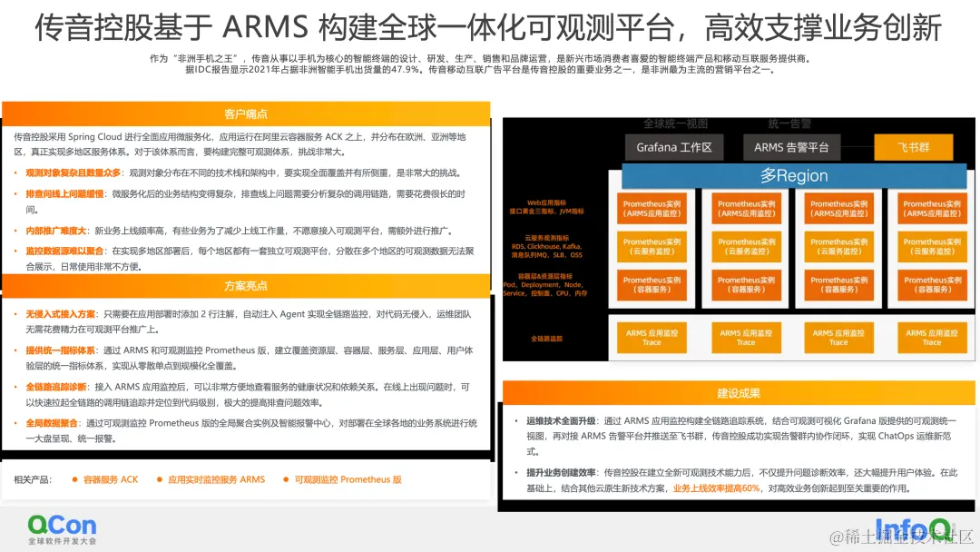Click the QCon conference logo
Image resolution: width=980 pixels, height=552 pixels.
click(61, 525)
